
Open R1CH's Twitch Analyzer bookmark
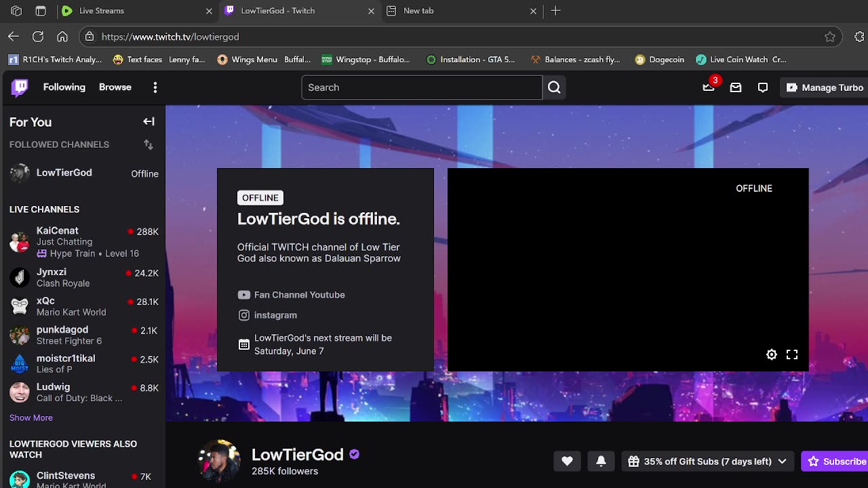tap(56, 60)
